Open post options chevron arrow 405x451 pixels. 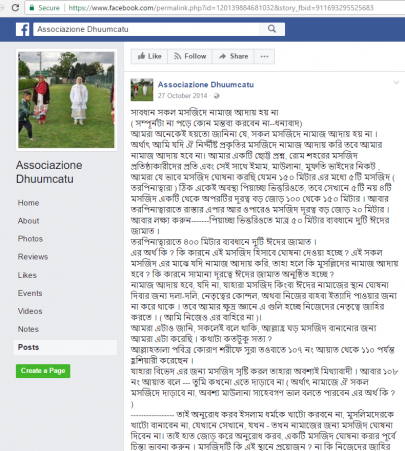(396, 83)
